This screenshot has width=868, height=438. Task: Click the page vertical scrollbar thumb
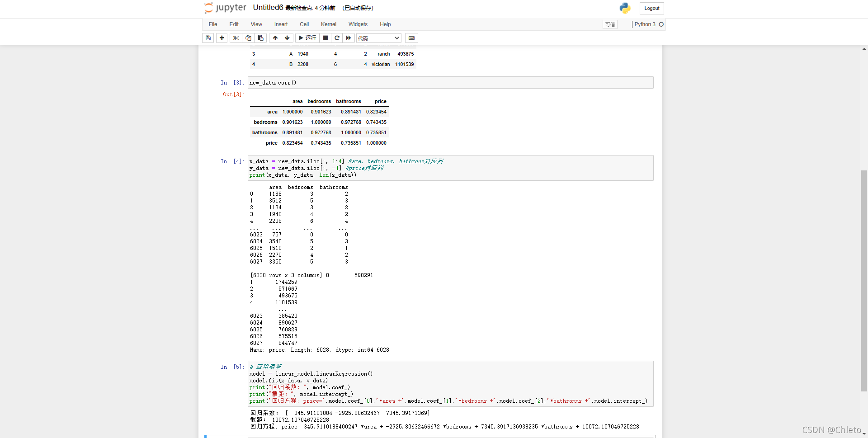pyautogui.click(x=864, y=280)
